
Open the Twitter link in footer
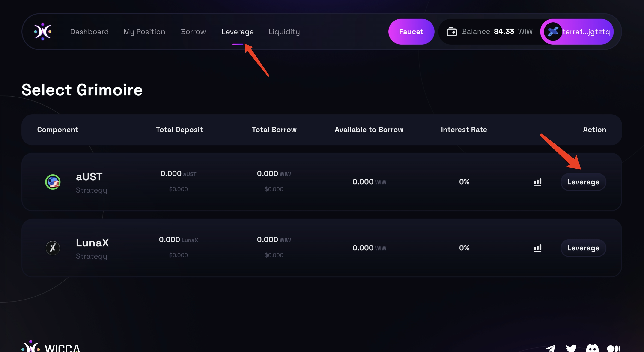(572, 348)
